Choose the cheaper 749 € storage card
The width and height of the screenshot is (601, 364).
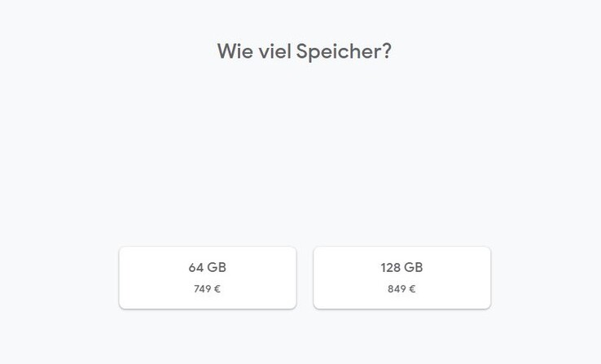point(207,278)
